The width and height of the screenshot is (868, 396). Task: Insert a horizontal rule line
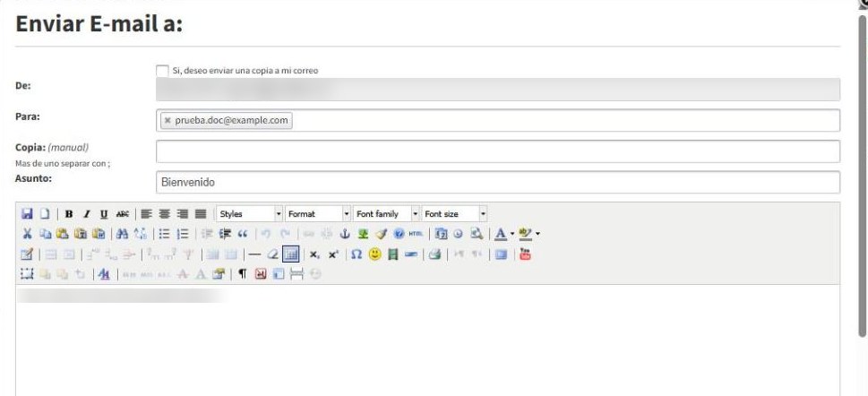[254, 254]
